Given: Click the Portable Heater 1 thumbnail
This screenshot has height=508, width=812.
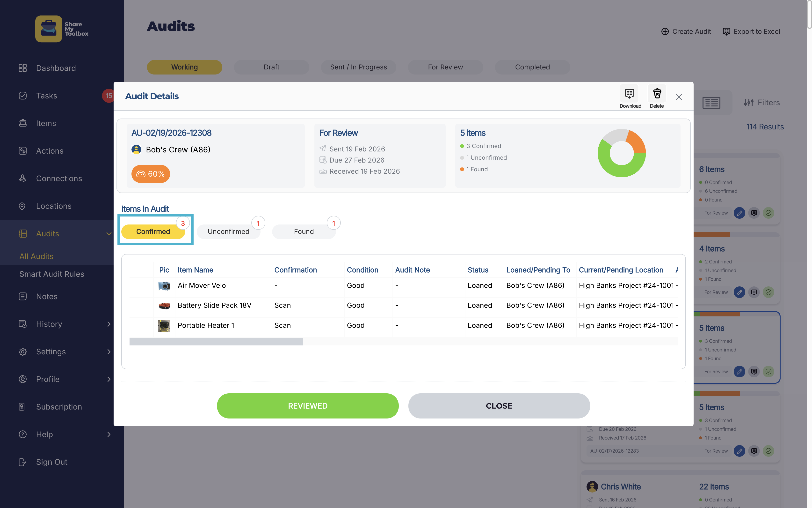Looking at the screenshot, I should [x=164, y=326].
